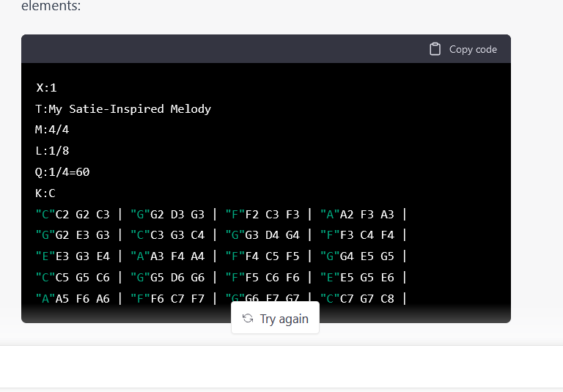Click the measure "G3 D4 G4"
The image size is (563, 392).
pos(272,235)
